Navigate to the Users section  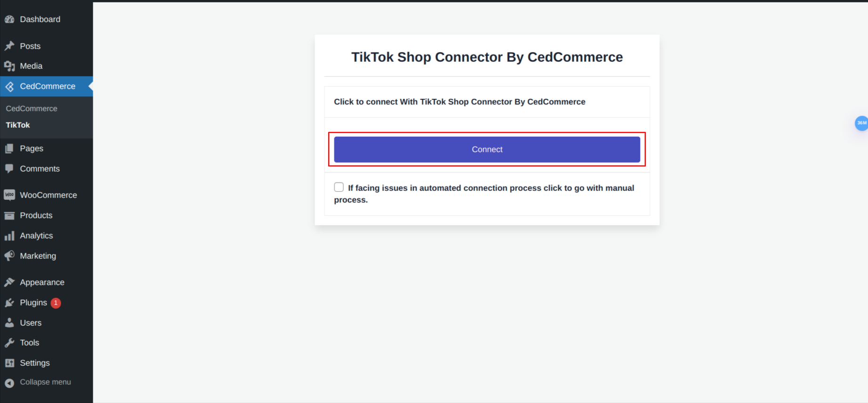[31, 323]
